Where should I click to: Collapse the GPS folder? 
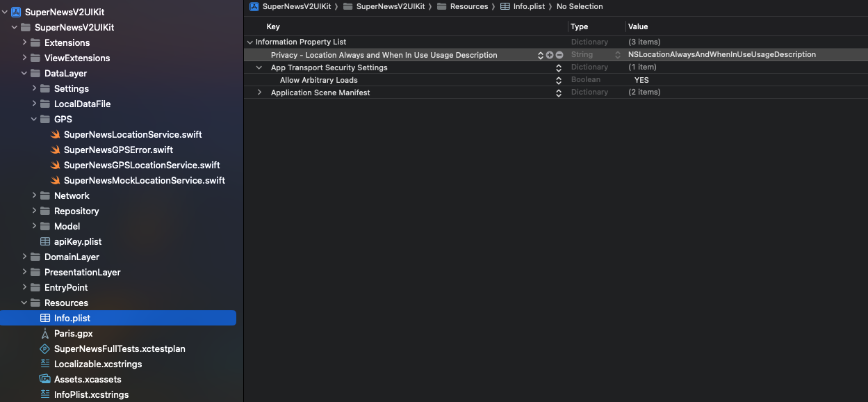(x=34, y=119)
